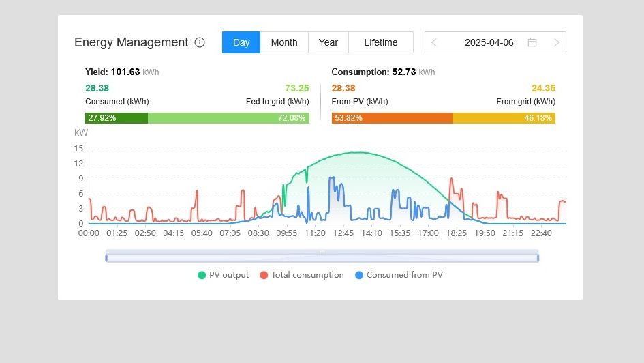Click right handle of chart zoom slider
Viewport: 644px width, 363px height.
[538, 257]
